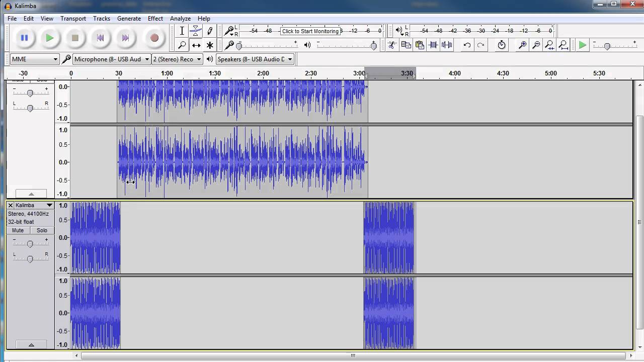Open the Analyze menu
Screen dimensions: 644x362
pos(180,19)
